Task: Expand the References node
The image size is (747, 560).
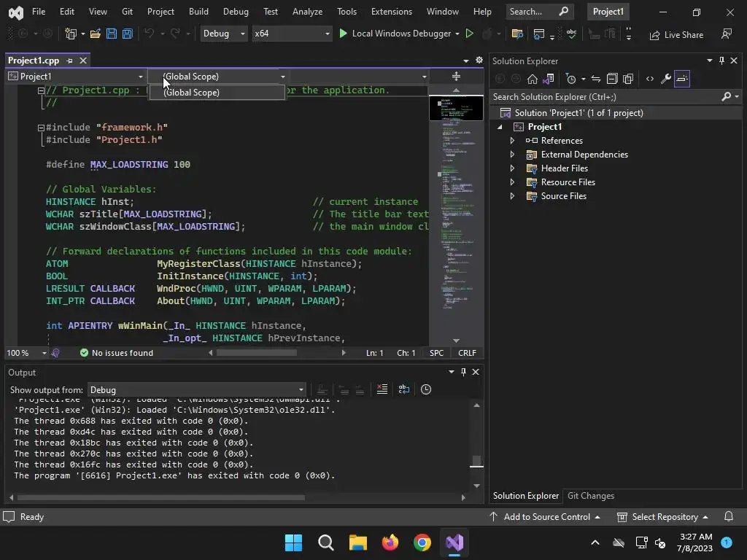Action: click(x=512, y=141)
